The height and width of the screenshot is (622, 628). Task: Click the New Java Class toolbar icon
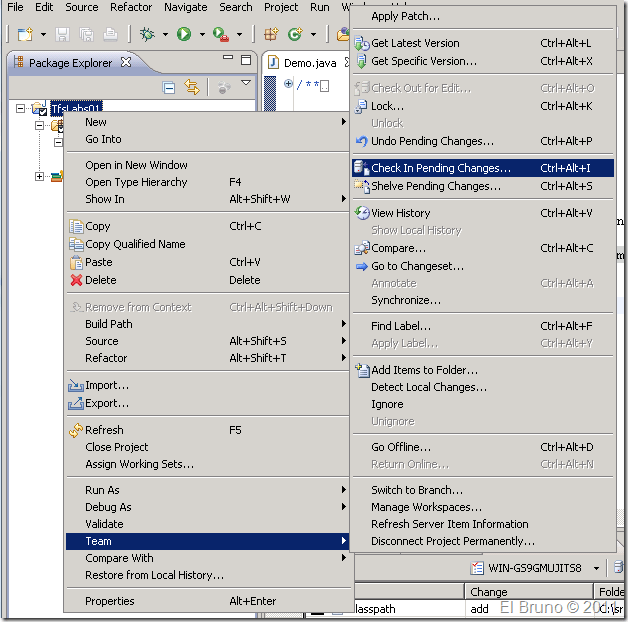coord(295,34)
